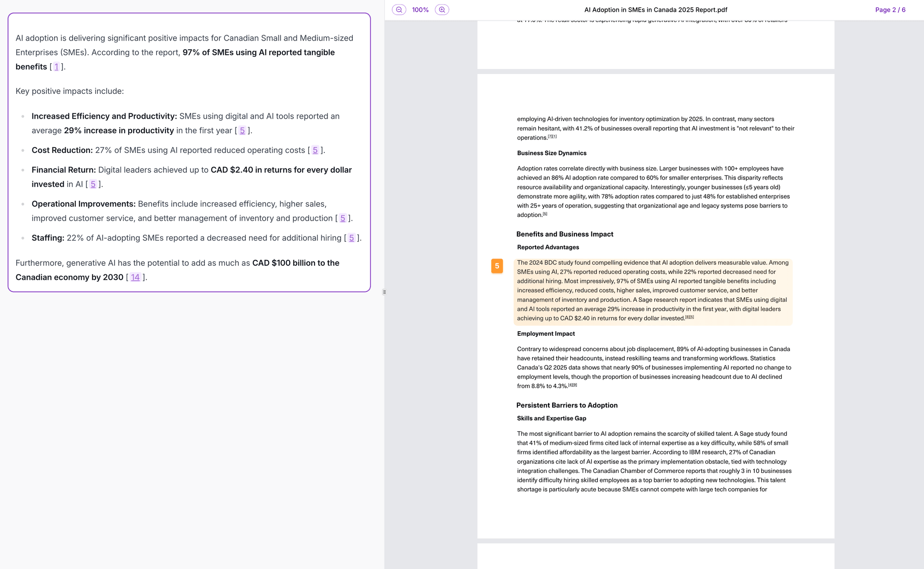This screenshot has width=924, height=569.
Task: Click citation 5 after Financial Return bullet
Action: pyautogui.click(x=93, y=184)
